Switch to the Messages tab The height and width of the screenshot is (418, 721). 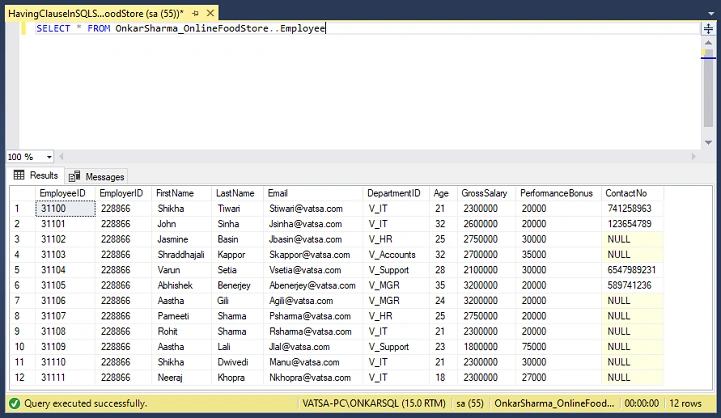[x=97, y=177]
